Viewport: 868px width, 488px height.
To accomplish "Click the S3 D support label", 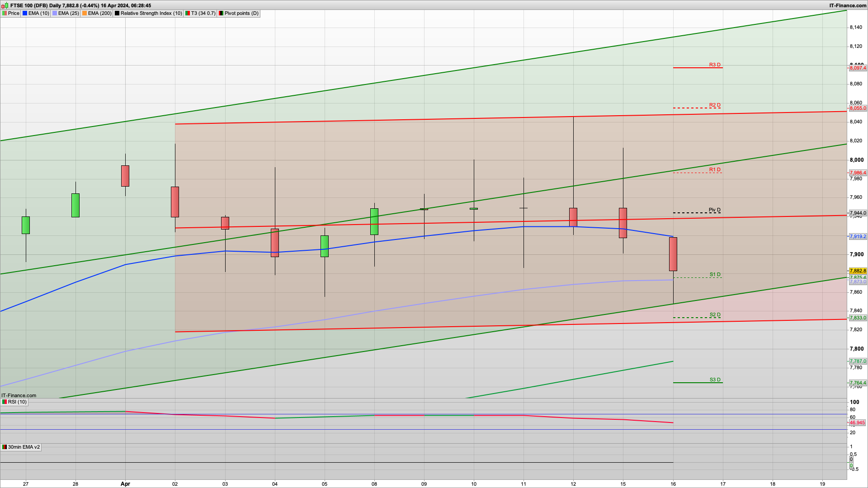I will coord(715,380).
